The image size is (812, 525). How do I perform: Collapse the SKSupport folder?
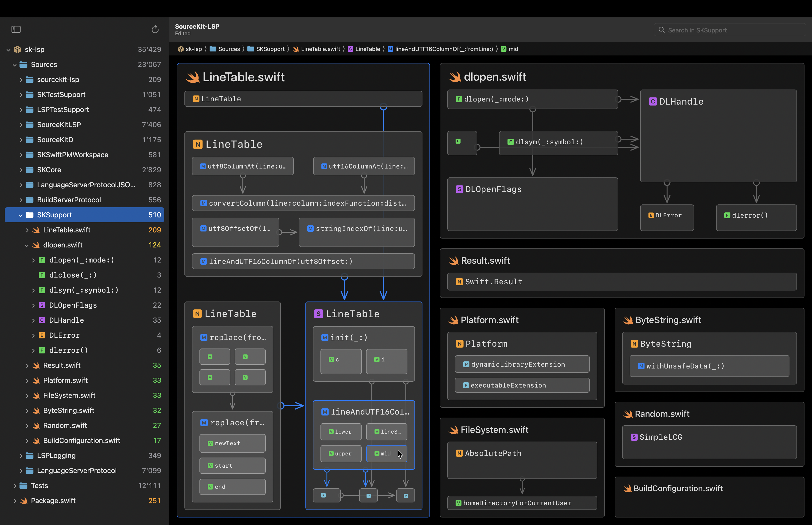(x=21, y=215)
